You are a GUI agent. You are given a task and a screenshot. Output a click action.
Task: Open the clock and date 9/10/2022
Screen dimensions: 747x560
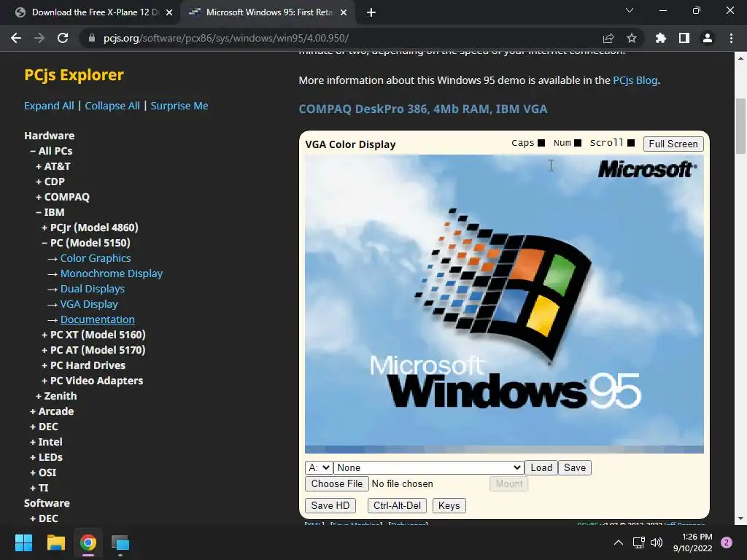pos(692,542)
